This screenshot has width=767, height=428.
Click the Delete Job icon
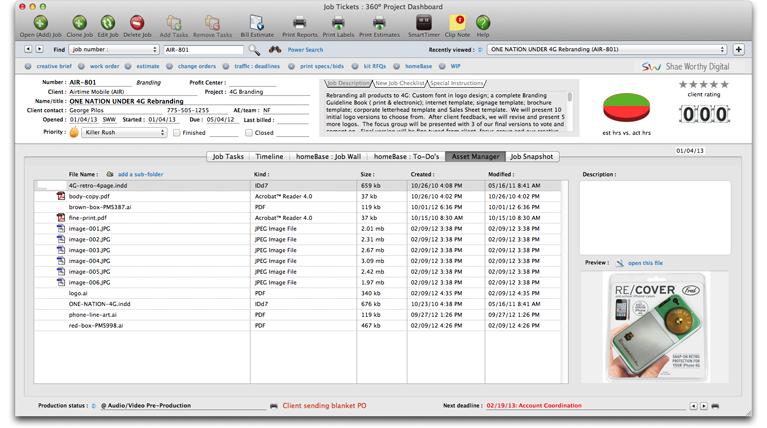tap(137, 22)
